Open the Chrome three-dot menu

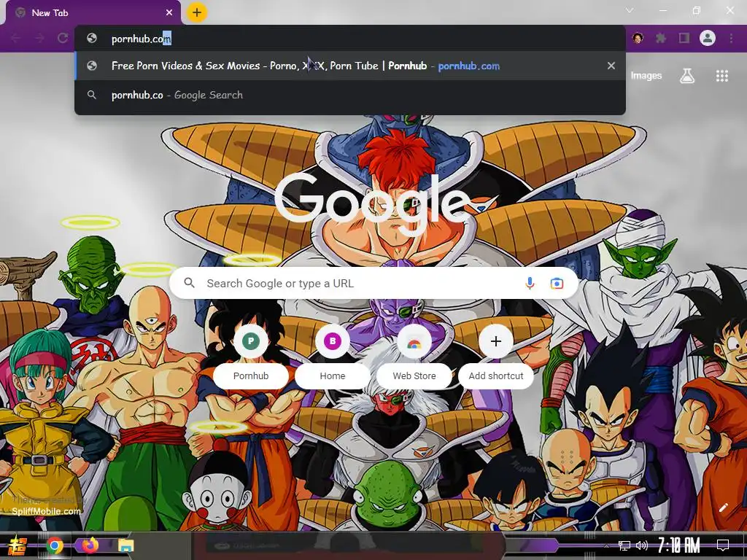tap(731, 38)
